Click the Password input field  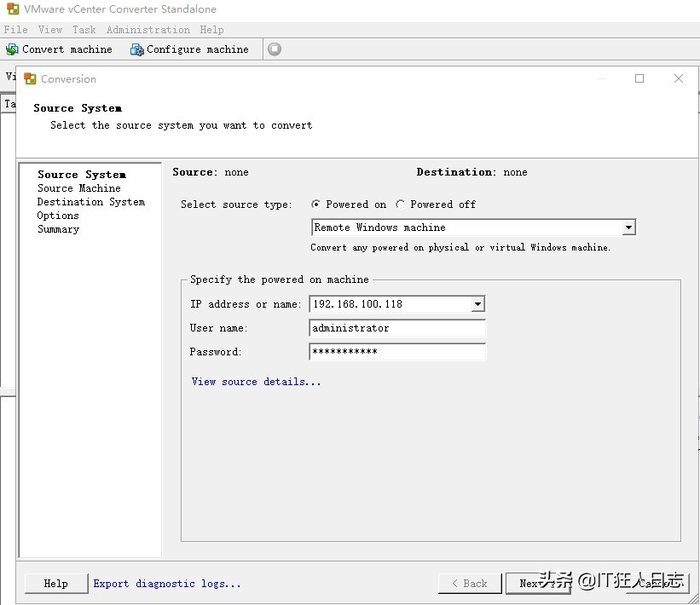tap(396, 352)
